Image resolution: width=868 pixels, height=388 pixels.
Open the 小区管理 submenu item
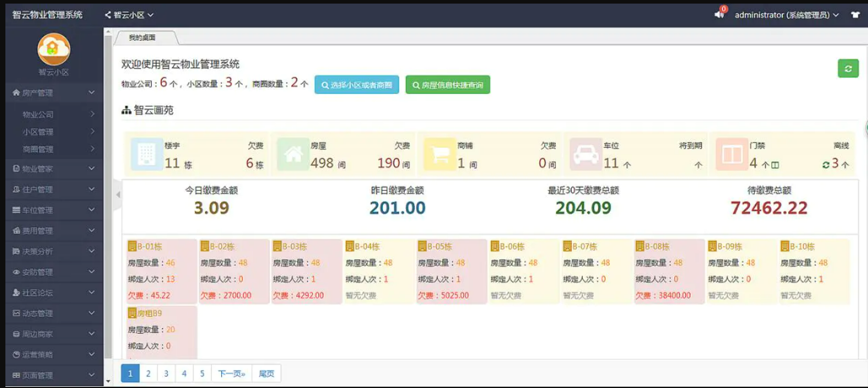click(x=54, y=132)
